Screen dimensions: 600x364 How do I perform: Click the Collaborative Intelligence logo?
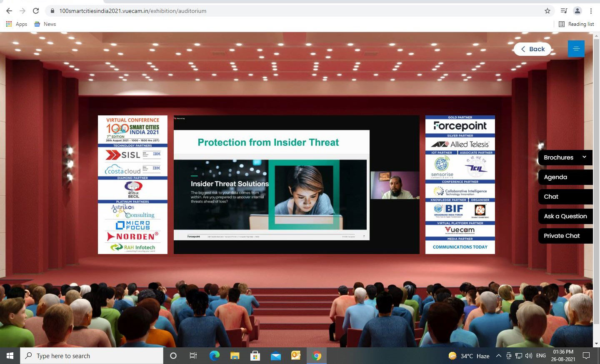[x=460, y=192]
